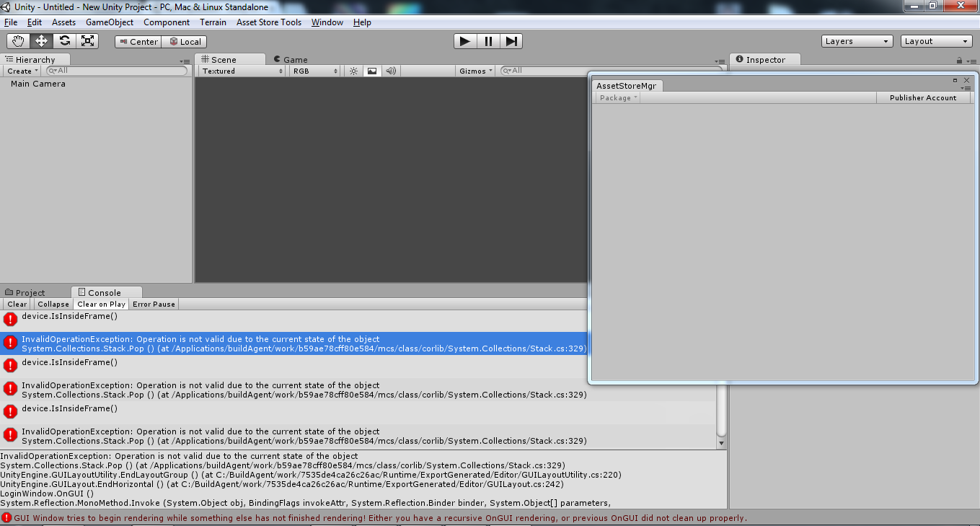
Task: Click the Console Clear button
Action: (17, 304)
